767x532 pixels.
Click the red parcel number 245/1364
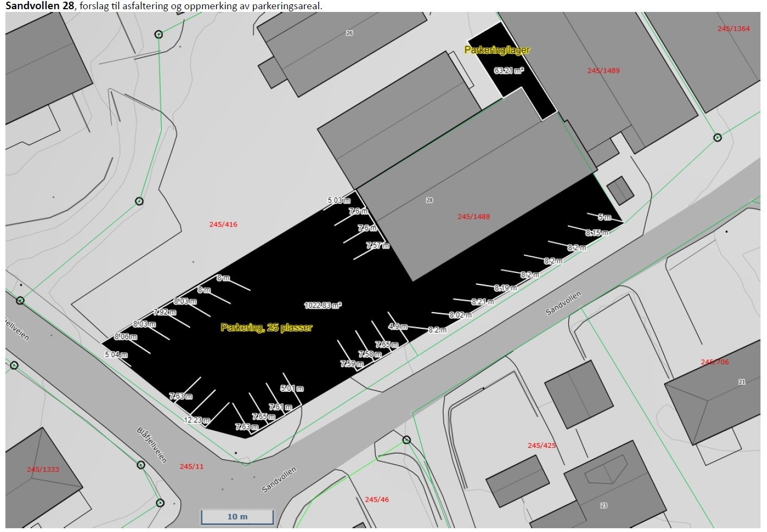(x=733, y=29)
